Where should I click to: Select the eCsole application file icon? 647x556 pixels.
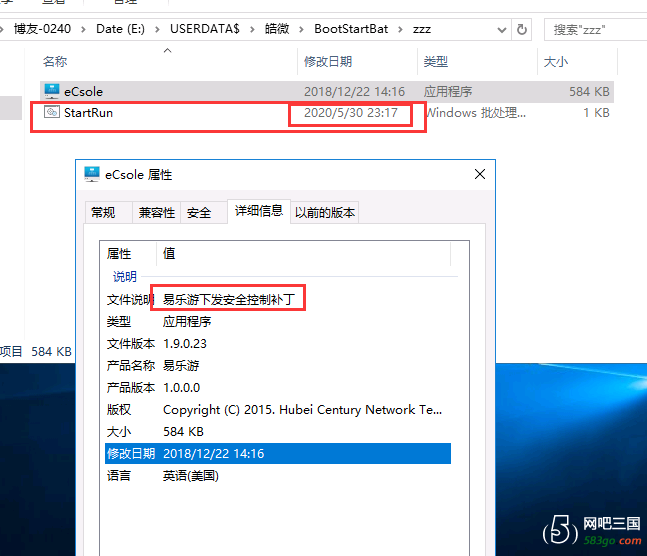(52, 92)
